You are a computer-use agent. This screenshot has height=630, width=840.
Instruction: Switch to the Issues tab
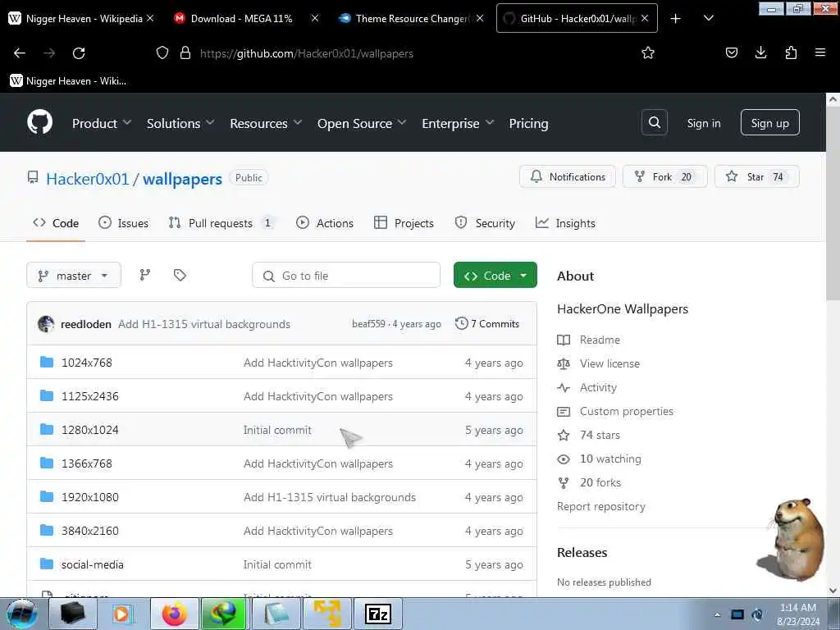coord(123,223)
